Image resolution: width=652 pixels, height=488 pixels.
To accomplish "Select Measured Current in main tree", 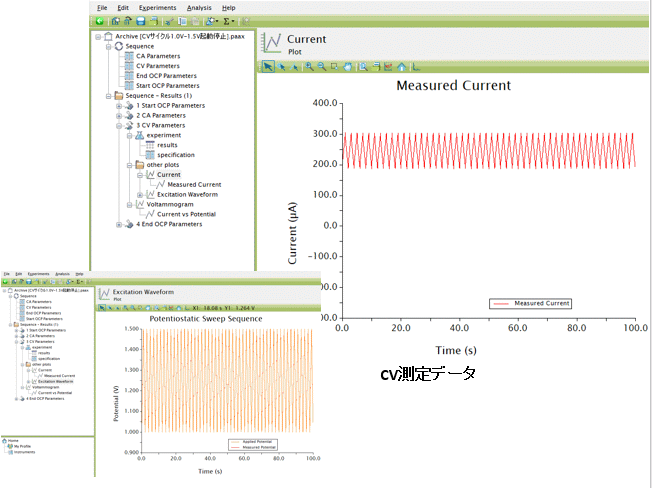I will tap(194, 185).
